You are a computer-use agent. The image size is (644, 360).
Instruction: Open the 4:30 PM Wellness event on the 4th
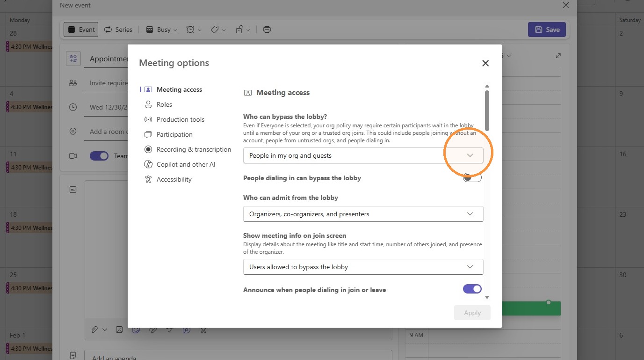pyautogui.click(x=29, y=107)
